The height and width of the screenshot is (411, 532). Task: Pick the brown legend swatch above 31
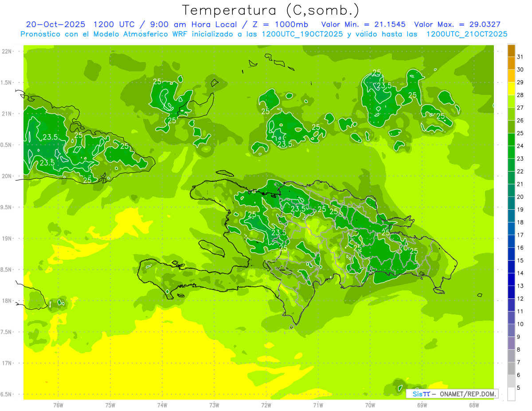(x=511, y=51)
